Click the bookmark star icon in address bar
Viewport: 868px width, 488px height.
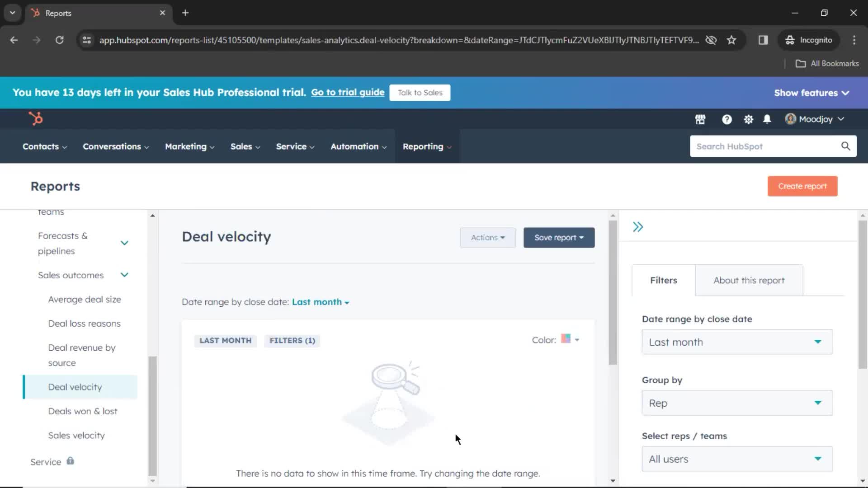pos(731,40)
